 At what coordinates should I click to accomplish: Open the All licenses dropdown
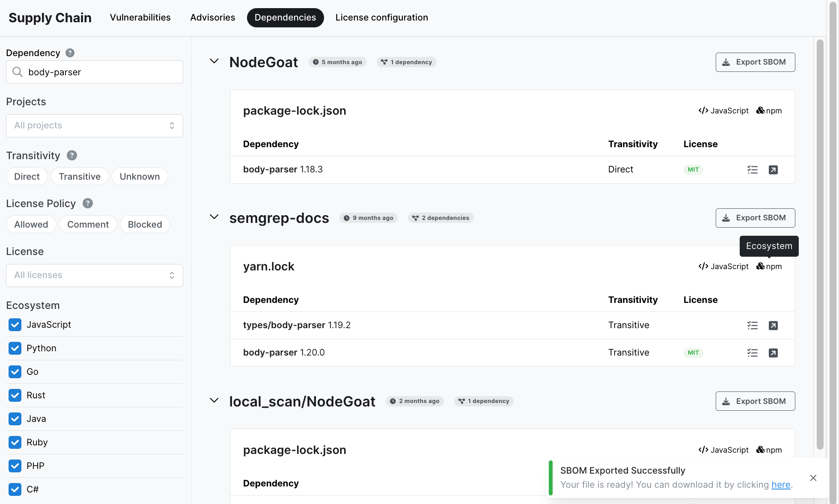point(95,275)
